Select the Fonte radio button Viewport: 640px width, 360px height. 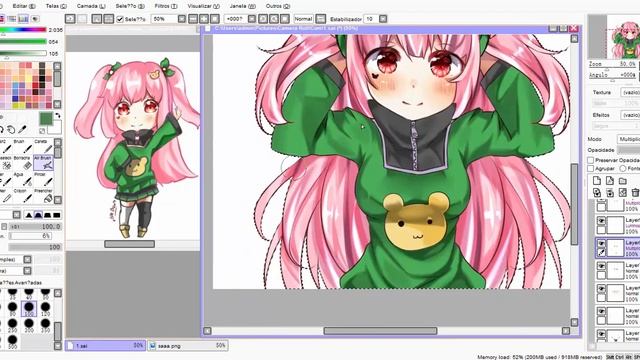click(x=623, y=168)
